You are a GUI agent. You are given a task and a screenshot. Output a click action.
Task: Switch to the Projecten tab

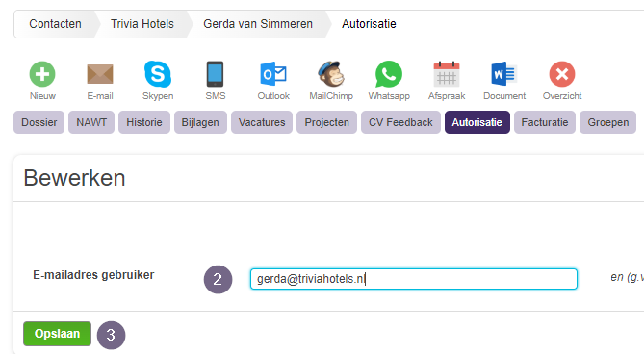(326, 122)
